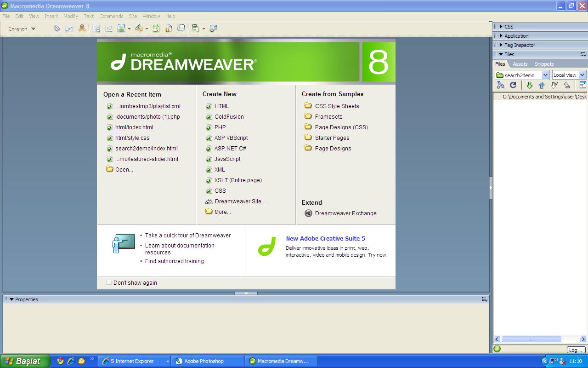Click the Tag Chooser icon
The height and width of the screenshot is (368, 588).
[213, 29]
